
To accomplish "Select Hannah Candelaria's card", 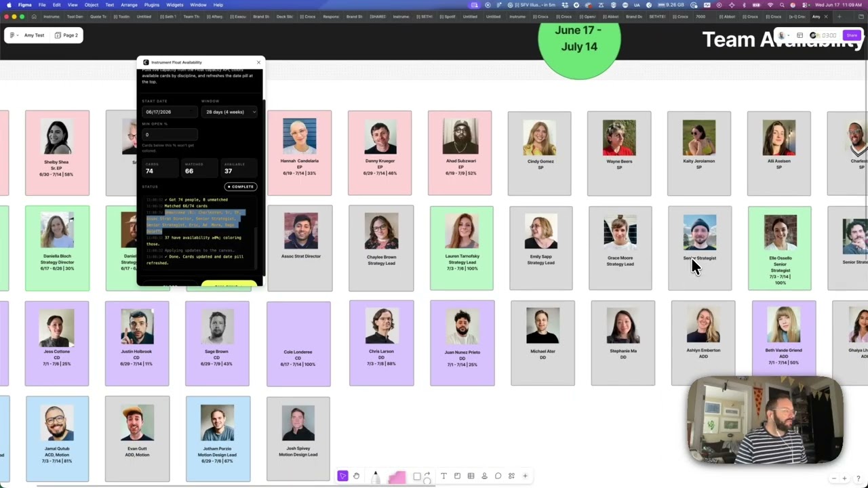I will click(299, 154).
